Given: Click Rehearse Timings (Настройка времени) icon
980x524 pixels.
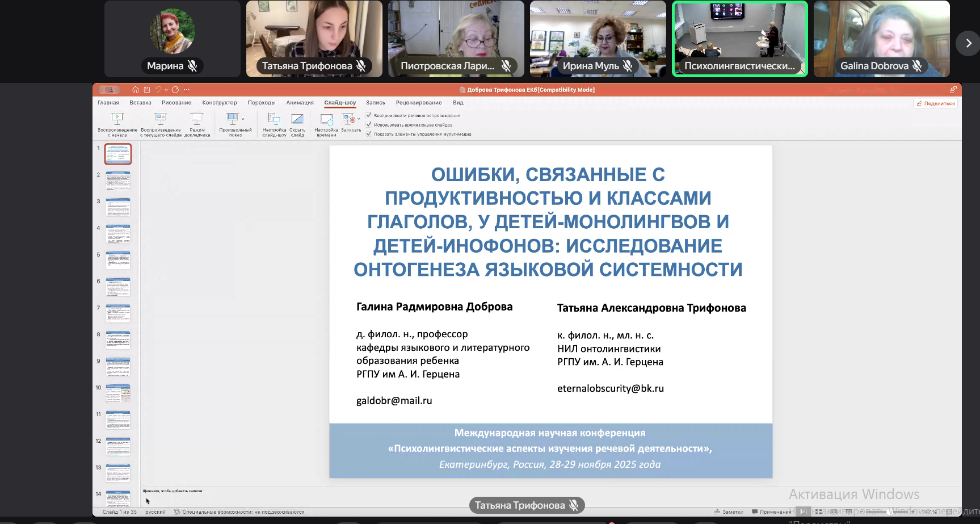Looking at the screenshot, I should (x=326, y=119).
